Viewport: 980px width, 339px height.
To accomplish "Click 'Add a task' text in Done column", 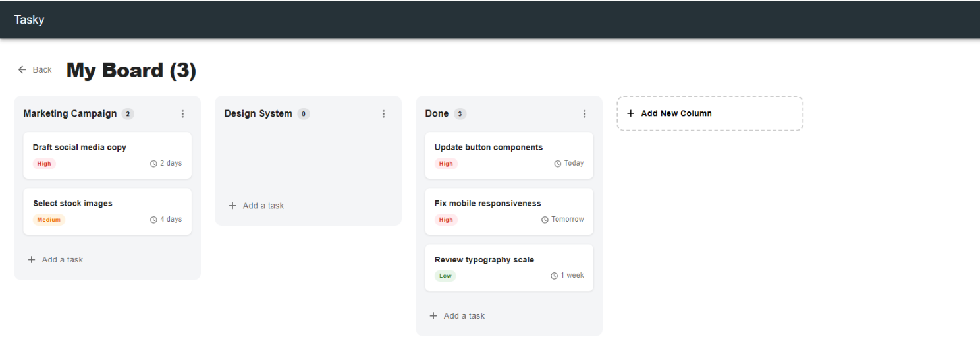I will tap(464, 316).
